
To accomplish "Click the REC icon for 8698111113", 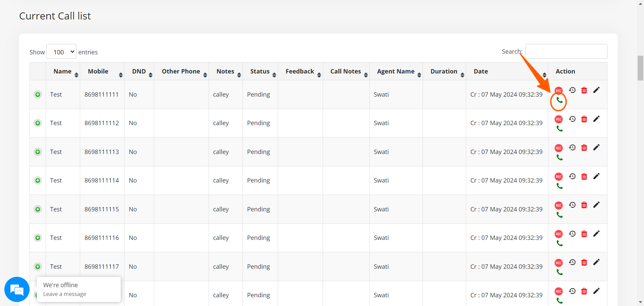I will coord(558,148).
